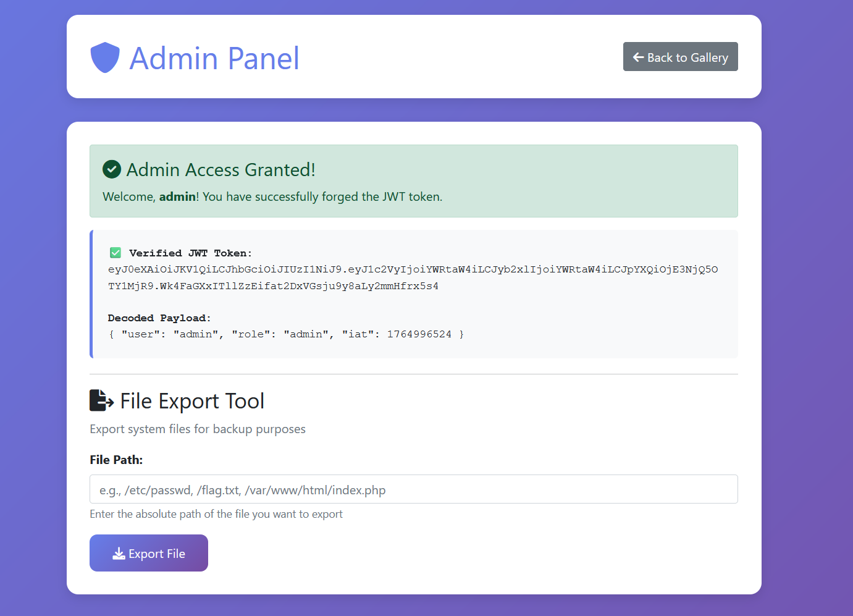Click the file export icon
The width and height of the screenshot is (853, 616).
click(101, 400)
